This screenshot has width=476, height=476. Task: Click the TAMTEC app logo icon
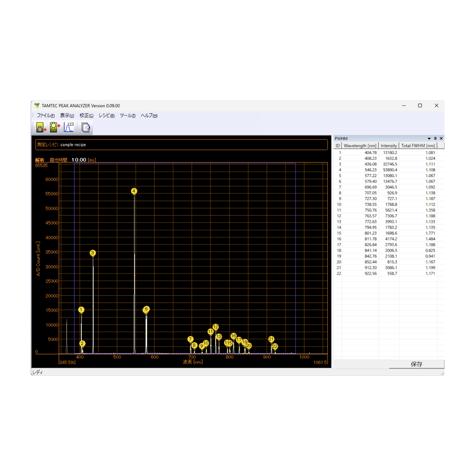[x=37, y=106]
